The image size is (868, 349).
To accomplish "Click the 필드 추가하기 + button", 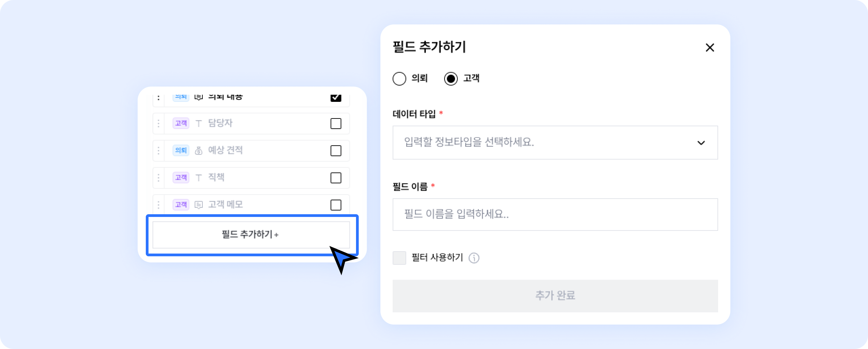I will point(251,235).
